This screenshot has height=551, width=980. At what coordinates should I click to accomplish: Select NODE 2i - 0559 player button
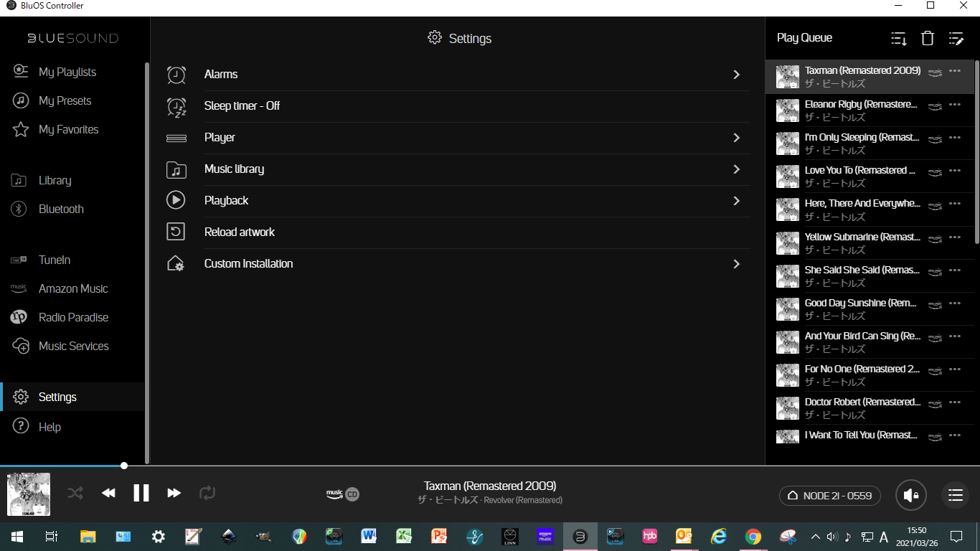click(x=830, y=496)
